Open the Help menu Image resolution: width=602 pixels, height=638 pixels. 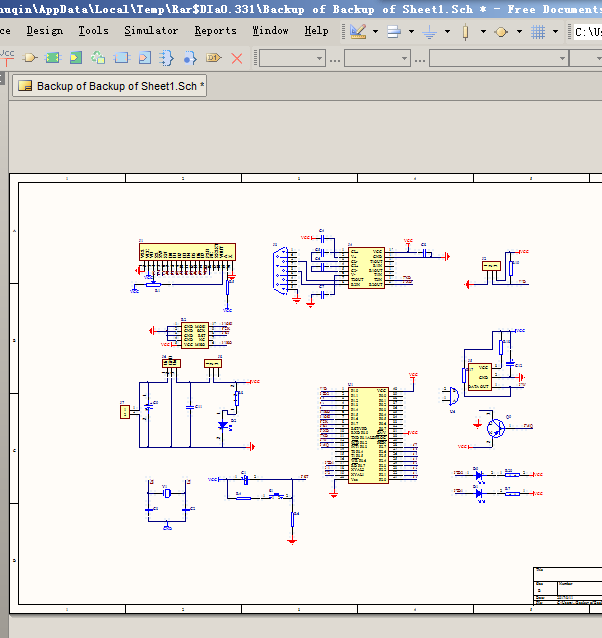[316, 31]
